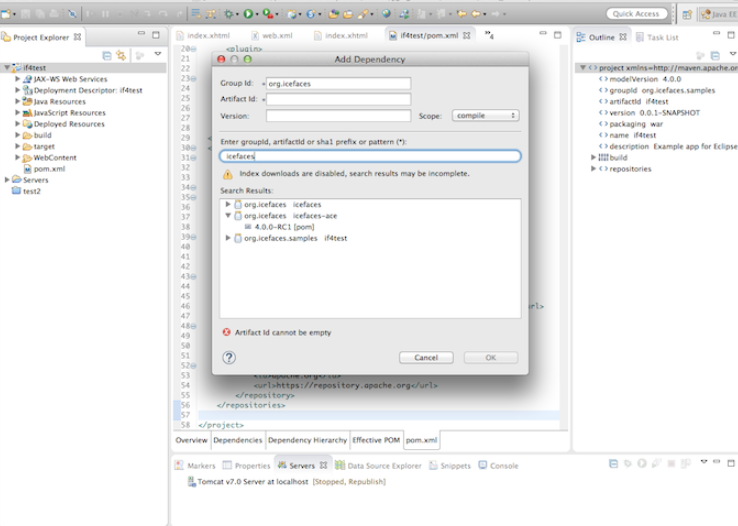The width and height of the screenshot is (738, 526).
Task: Click Link with Editor icon in Project Explorer
Action: coord(121,55)
